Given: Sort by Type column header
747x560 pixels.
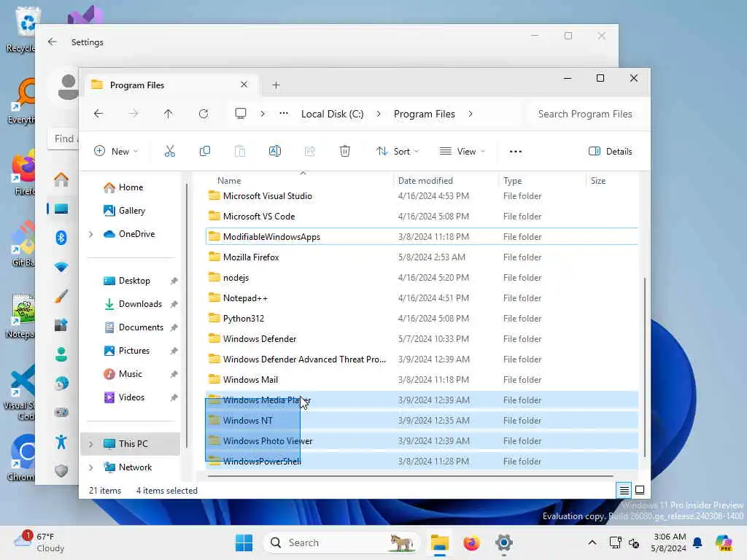Looking at the screenshot, I should click(x=512, y=181).
